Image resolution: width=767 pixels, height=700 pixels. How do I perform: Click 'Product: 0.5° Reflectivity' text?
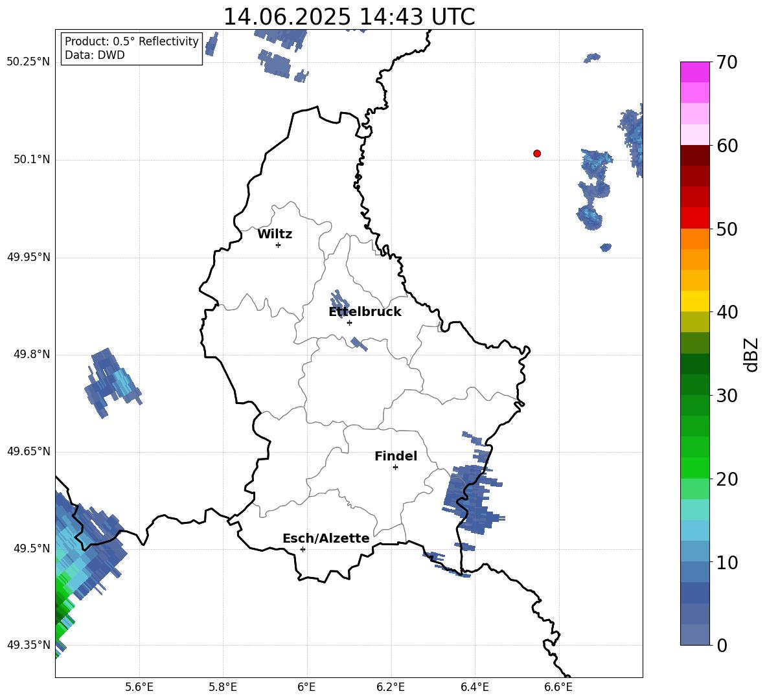point(132,41)
